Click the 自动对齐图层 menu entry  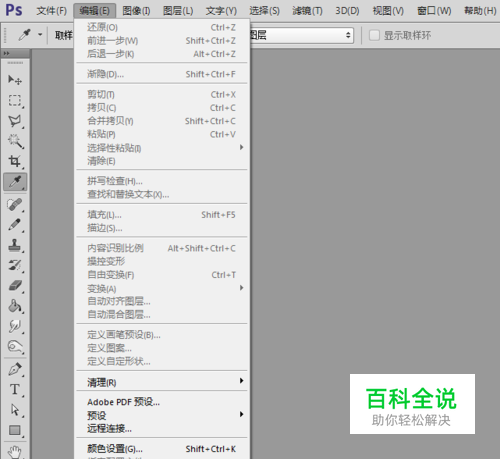(162, 301)
